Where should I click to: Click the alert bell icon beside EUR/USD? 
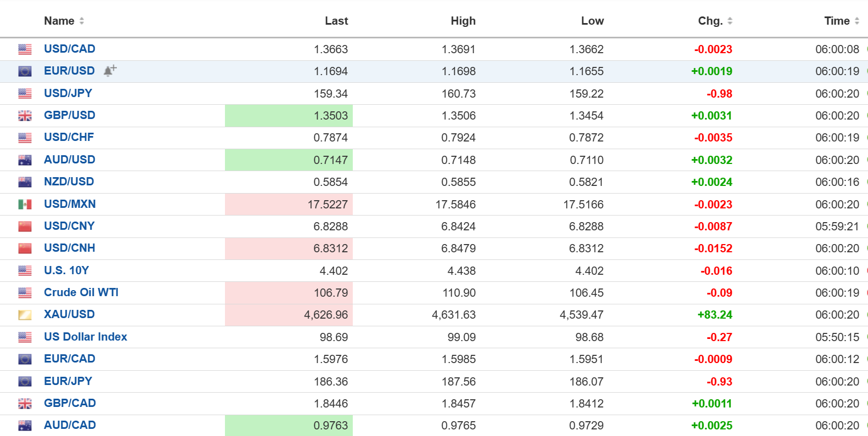[110, 71]
